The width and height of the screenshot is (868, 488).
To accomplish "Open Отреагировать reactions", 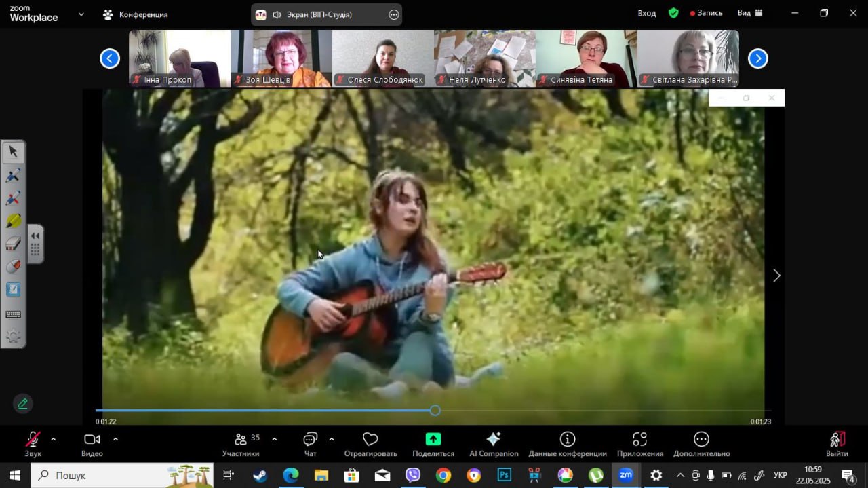I will point(370,445).
